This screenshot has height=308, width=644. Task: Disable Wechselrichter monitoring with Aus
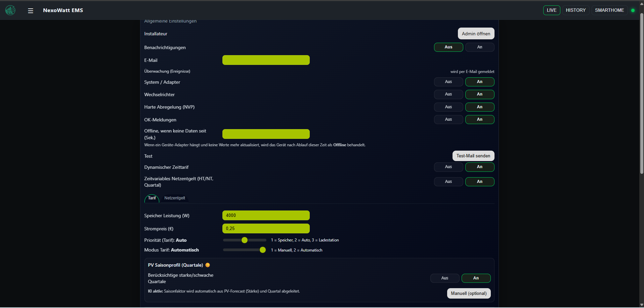[448, 94]
